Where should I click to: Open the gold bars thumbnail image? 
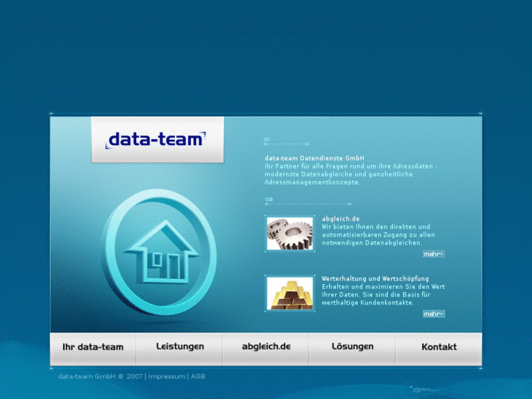pyautogui.click(x=290, y=294)
